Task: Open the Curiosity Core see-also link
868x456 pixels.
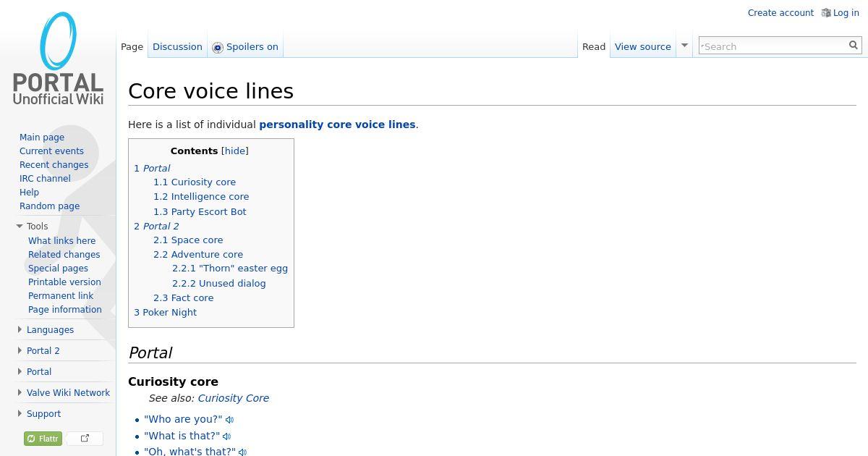Action: 233,398
